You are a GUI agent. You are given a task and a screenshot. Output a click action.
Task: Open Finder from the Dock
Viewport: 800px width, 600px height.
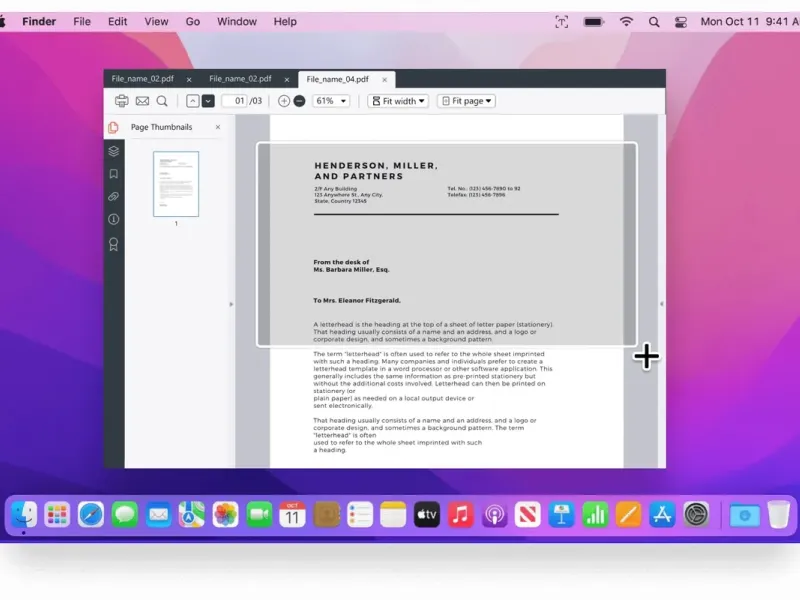coord(23,514)
